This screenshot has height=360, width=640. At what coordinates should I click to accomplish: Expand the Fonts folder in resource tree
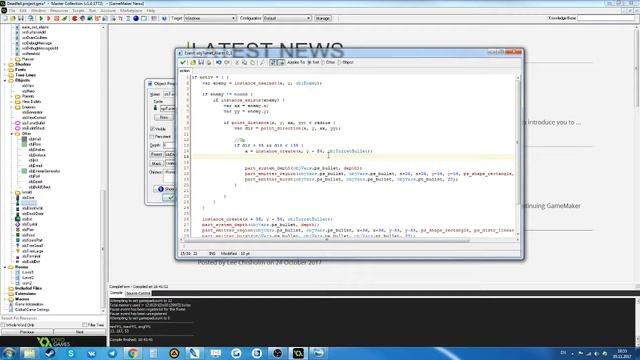5,70
